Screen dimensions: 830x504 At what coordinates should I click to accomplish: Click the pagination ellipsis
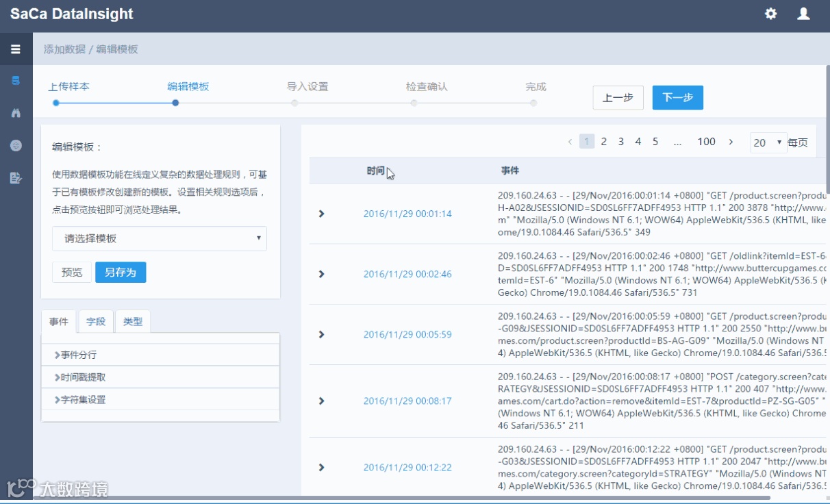[677, 142]
